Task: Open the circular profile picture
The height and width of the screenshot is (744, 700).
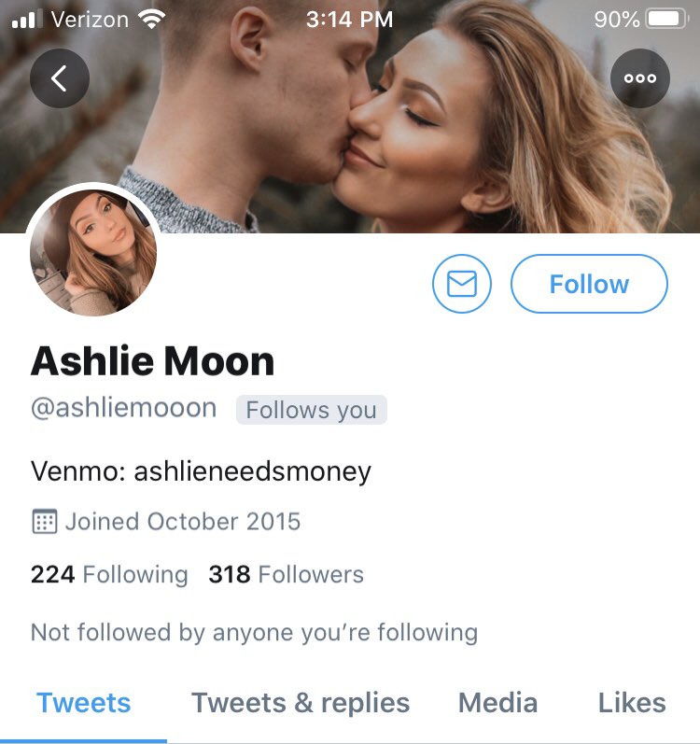Action: click(93, 252)
